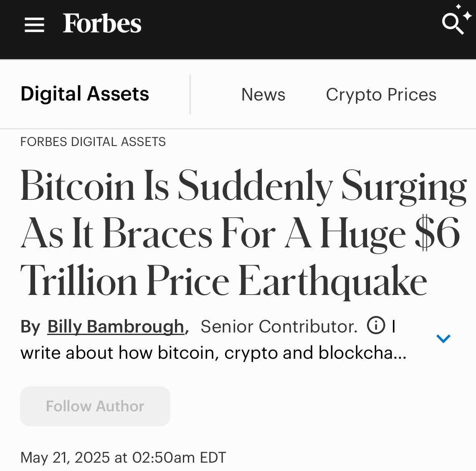Click the contributor info circle icon
The height and width of the screenshot is (471, 476).
[376, 325]
